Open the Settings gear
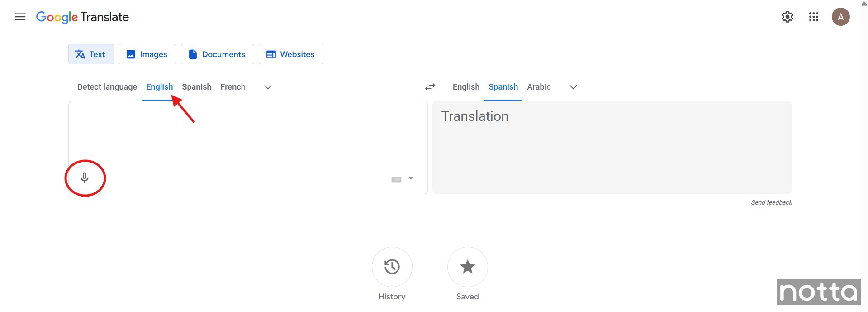The height and width of the screenshot is (312, 868). [x=787, y=17]
